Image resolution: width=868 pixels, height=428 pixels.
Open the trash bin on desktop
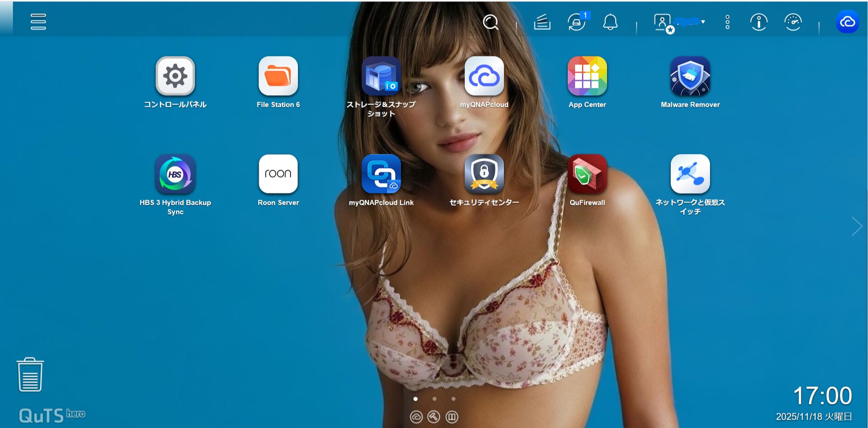tap(30, 375)
